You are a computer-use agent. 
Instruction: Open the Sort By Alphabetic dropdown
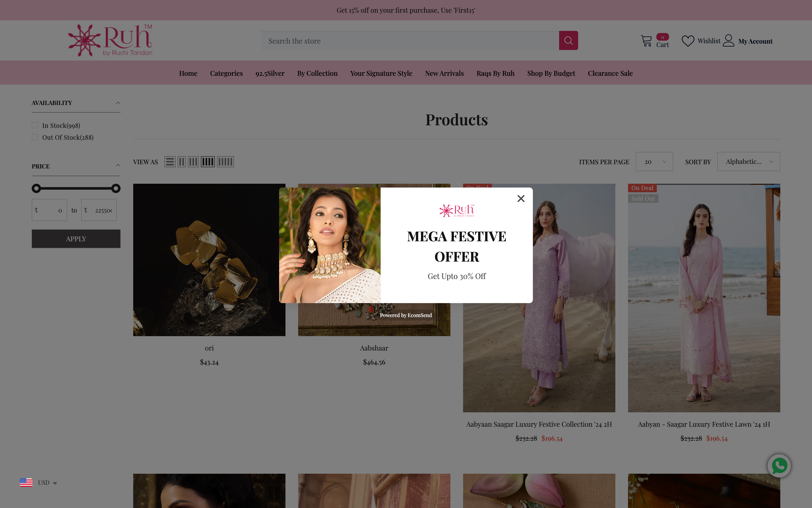click(748, 162)
